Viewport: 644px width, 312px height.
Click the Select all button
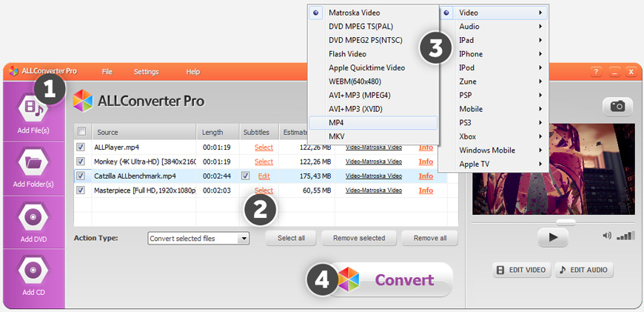pyautogui.click(x=291, y=238)
